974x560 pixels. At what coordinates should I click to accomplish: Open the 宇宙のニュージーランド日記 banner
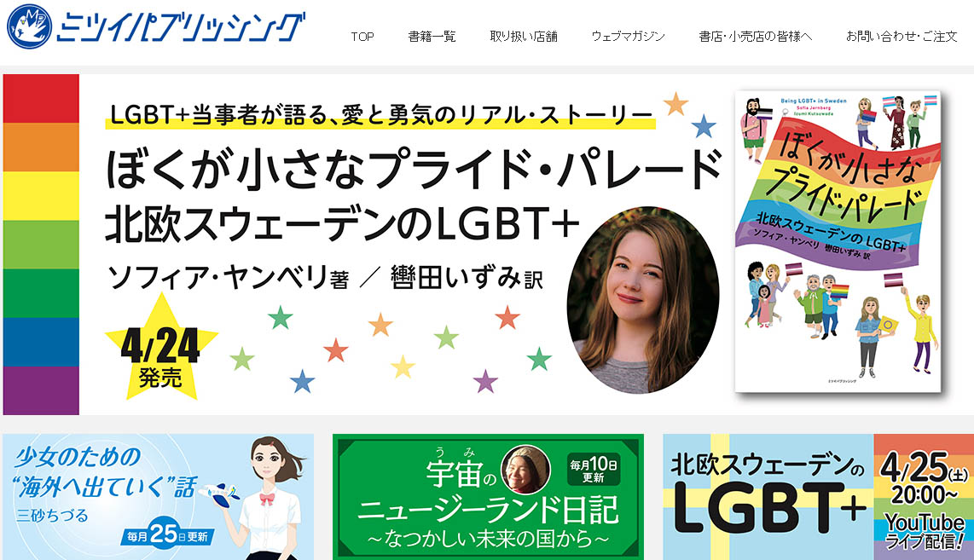(x=488, y=497)
